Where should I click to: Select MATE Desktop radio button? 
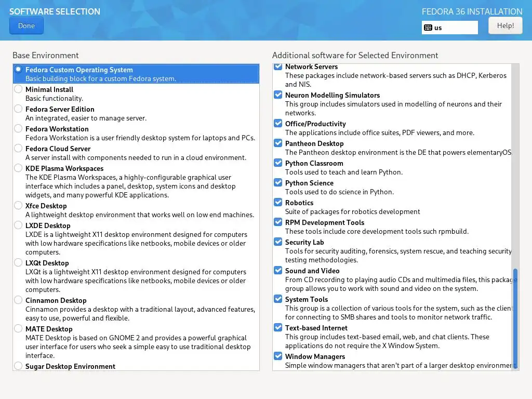[x=18, y=328]
